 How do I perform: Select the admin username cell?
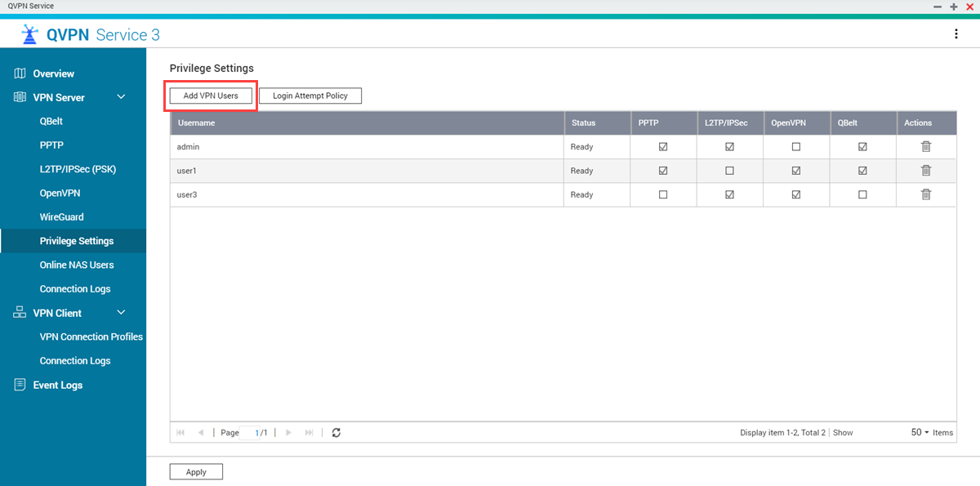[367, 147]
